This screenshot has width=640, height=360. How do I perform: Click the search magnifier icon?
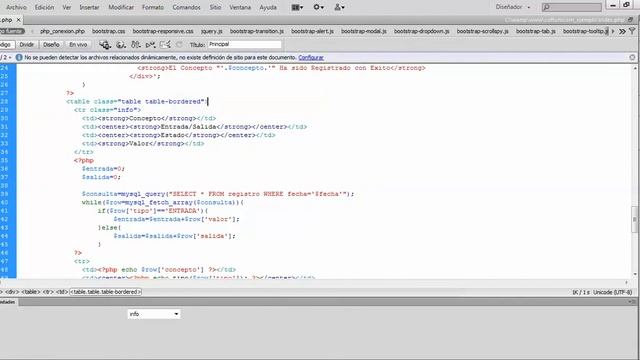547,7
